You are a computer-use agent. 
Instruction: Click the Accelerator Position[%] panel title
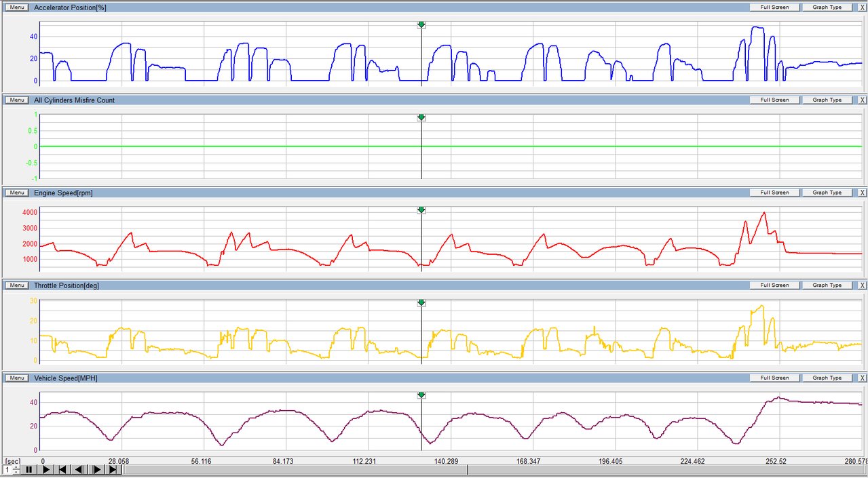pyautogui.click(x=70, y=7)
